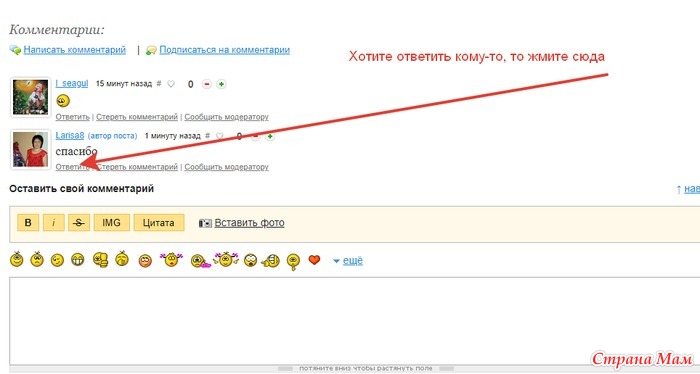Click the Bold (B) formatting button
Viewport: 700px width, 374px height.
pos(28,222)
